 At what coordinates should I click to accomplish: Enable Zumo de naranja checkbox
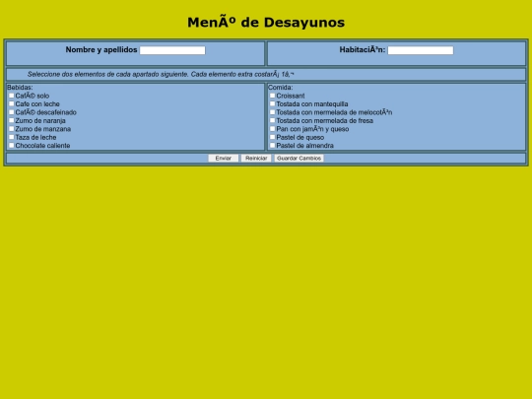(x=12, y=120)
